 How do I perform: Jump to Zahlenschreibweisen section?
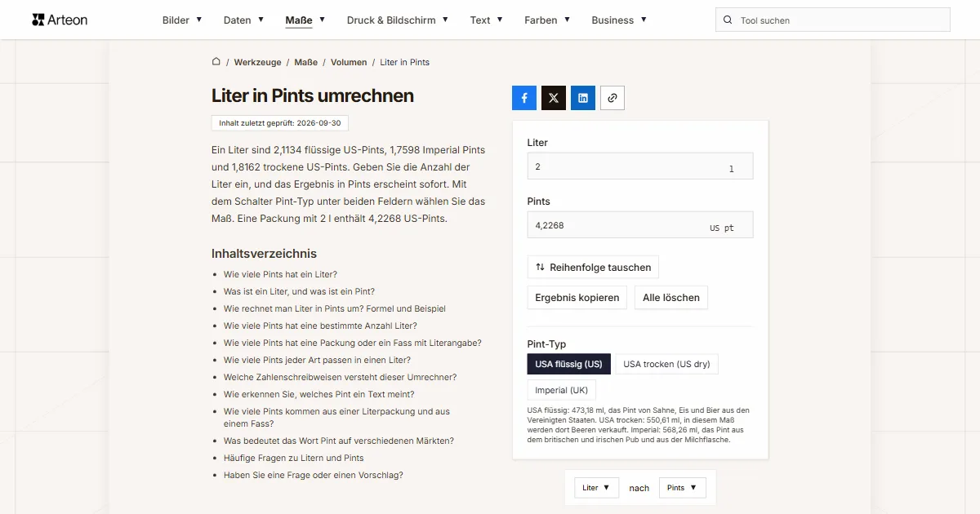[340, 377]
